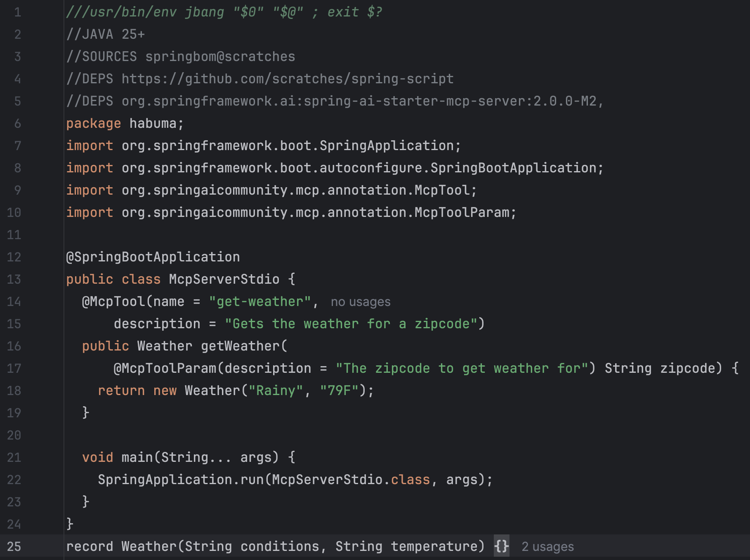
Task: Click the @McpToolParam annotation in method signature
Action: pyautogui.click(x=165, y=368)
